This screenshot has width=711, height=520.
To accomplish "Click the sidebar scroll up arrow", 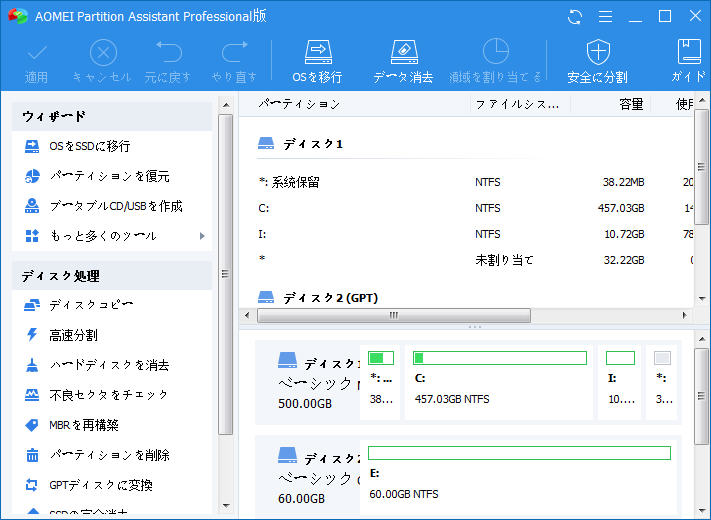I will click(x=226, y=105).
